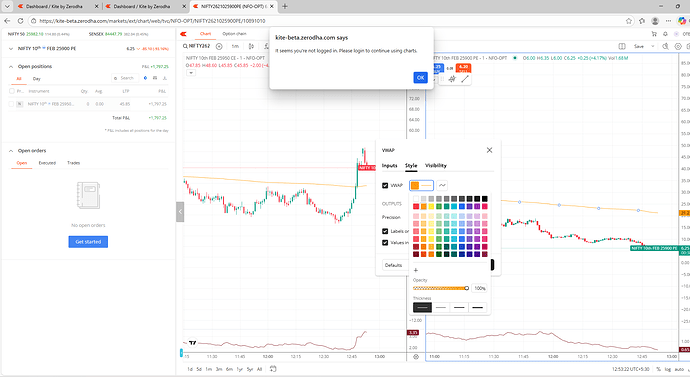Close the VWAP settings dialog
The image size is (690, 377).
pyautogui.click(x=489, y=150)
